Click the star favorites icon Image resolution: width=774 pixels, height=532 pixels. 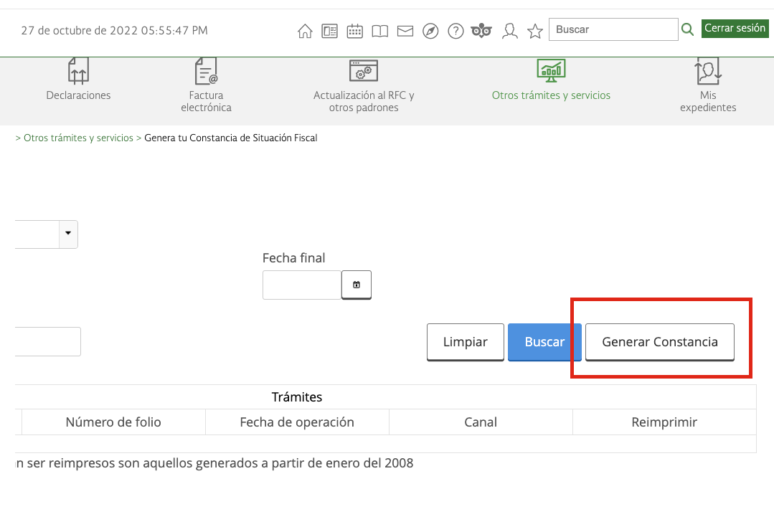click(535, 31)
